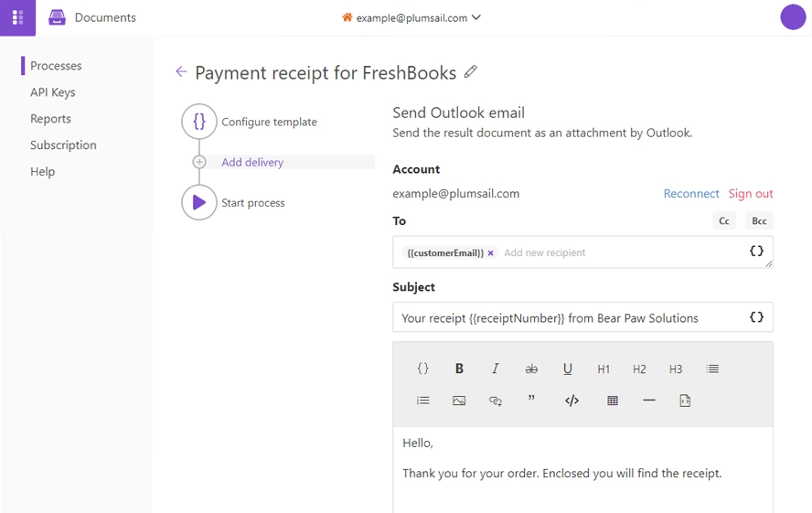This screenshot has height=513, width=812.
Task: Insert a block quote
Action: (531, 399)
